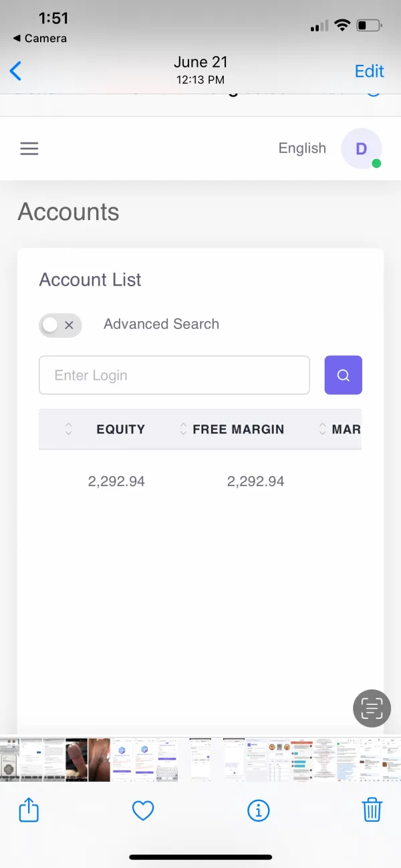Select the EQUITY column header
This screenshot has width=401, height=868.
pos(120,429)
